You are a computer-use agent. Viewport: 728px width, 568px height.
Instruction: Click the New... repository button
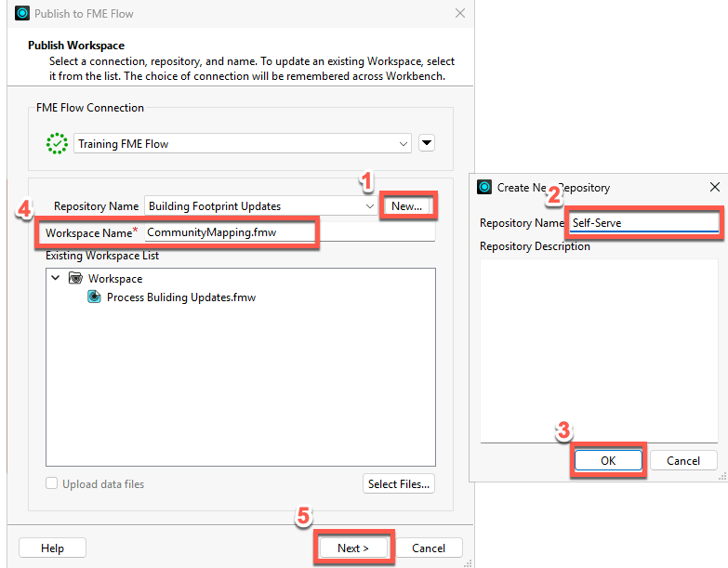coord(406,206)
